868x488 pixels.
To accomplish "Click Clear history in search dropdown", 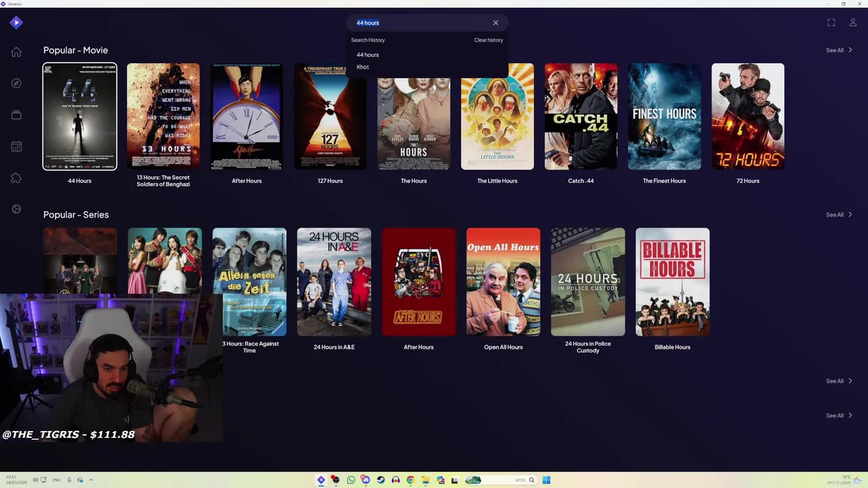I will tap(488, 40).
